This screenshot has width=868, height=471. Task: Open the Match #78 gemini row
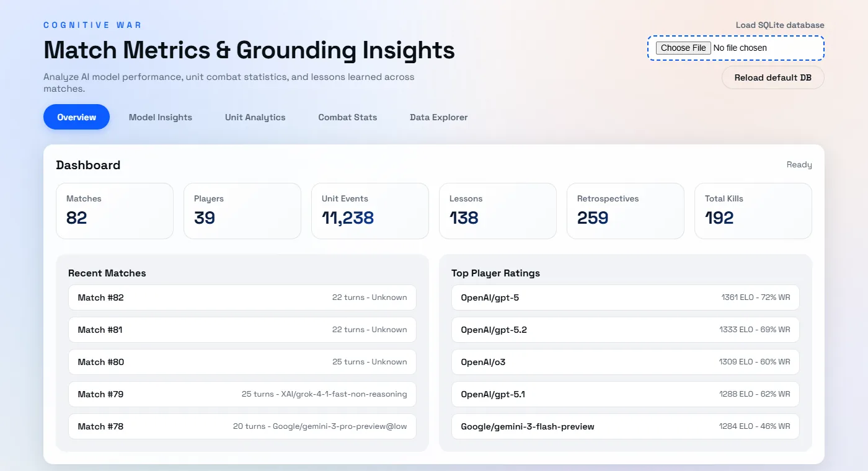coord(242,426)
